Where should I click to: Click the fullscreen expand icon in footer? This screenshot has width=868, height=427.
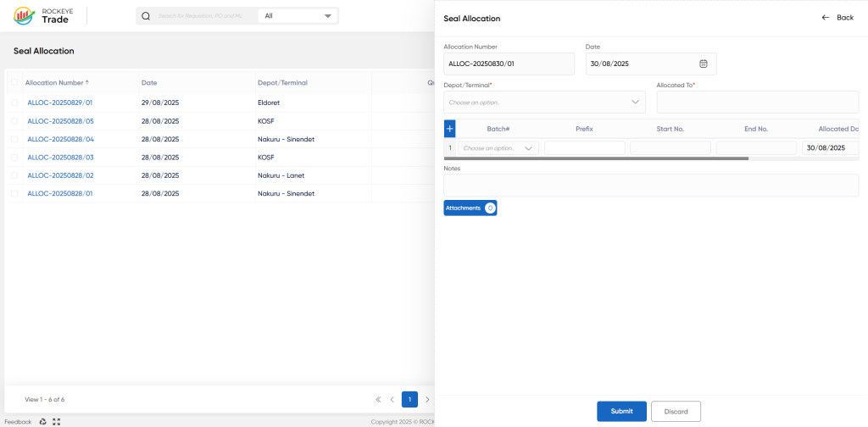(56, 422)
